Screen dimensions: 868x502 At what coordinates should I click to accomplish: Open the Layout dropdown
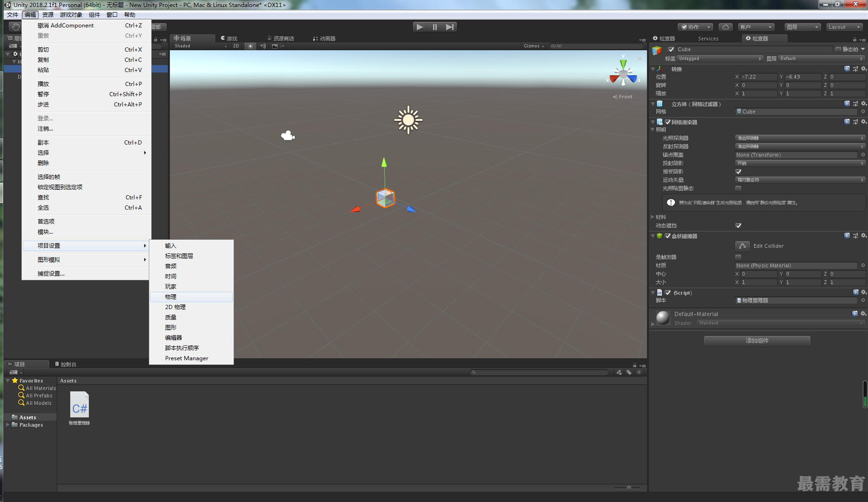844,27
